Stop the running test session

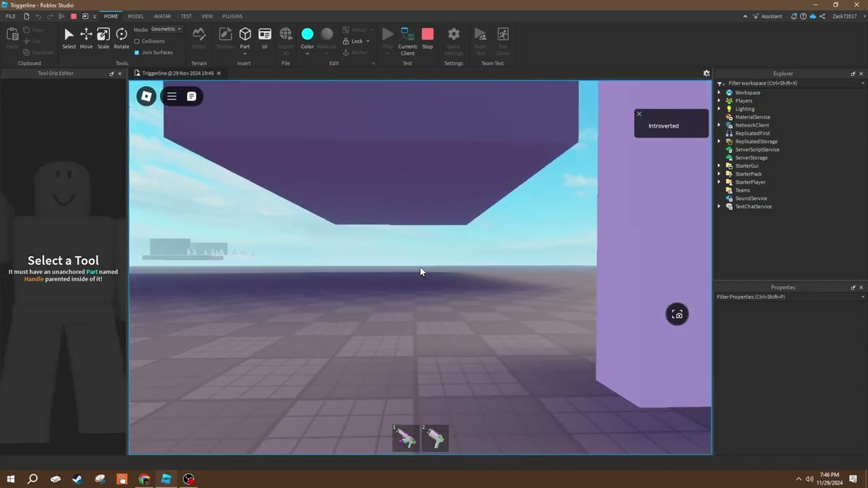(427, 39)
